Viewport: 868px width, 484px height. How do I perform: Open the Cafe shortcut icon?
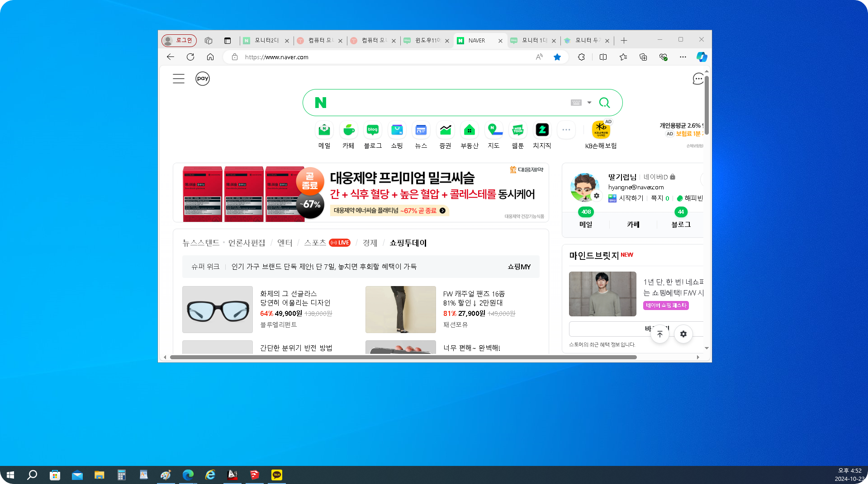(348, 130)
